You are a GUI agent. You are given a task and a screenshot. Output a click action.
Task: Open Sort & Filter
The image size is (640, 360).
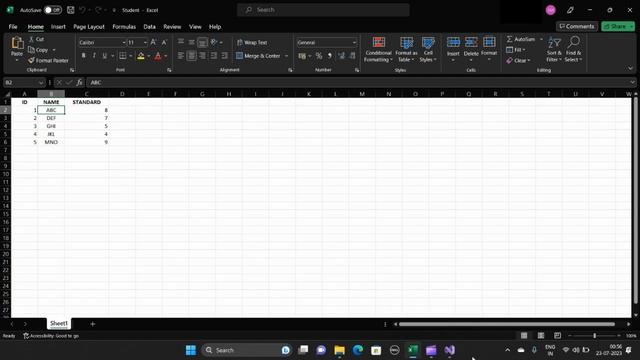554,49
